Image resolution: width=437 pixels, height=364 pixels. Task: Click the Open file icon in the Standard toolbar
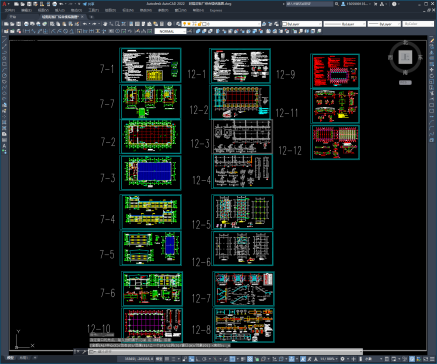point(12,24)
